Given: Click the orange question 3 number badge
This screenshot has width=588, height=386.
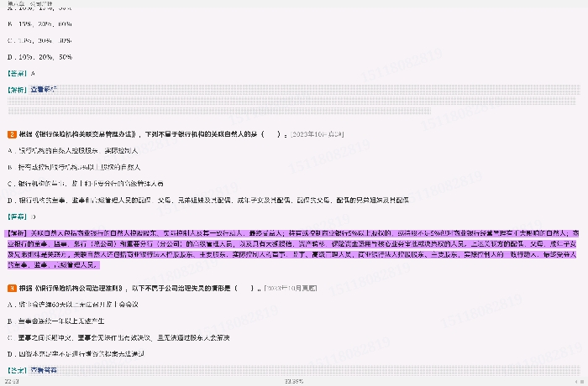Looking at the screenshot, I should [11, 288].
